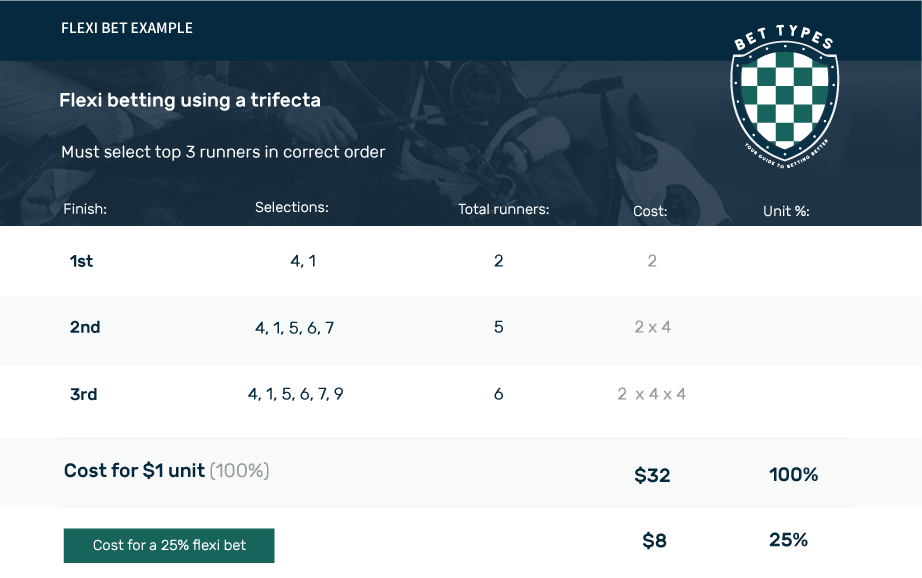This screenshot has height=578, width=922.
Task: Click the 25% unit percentage value
Action: (x=789, y=540)
